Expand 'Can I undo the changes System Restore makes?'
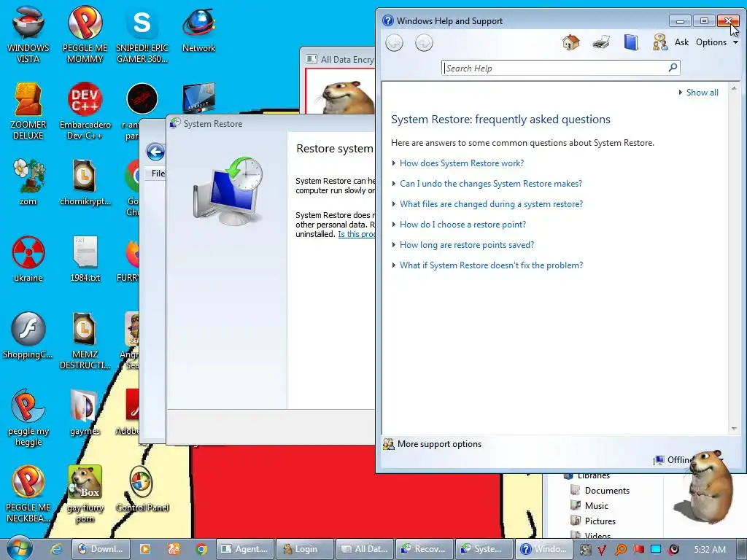This screenshot has width=747, height=560. 491,184
